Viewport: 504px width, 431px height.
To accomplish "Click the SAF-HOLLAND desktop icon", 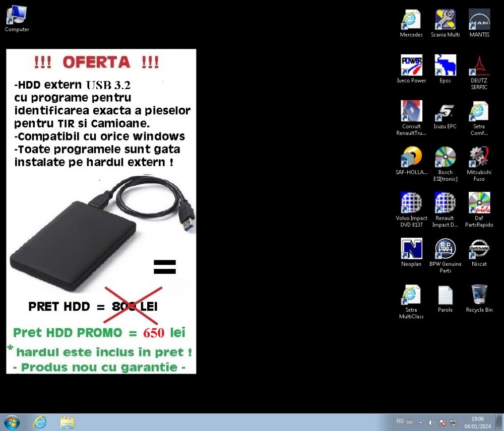I will 411,161.
